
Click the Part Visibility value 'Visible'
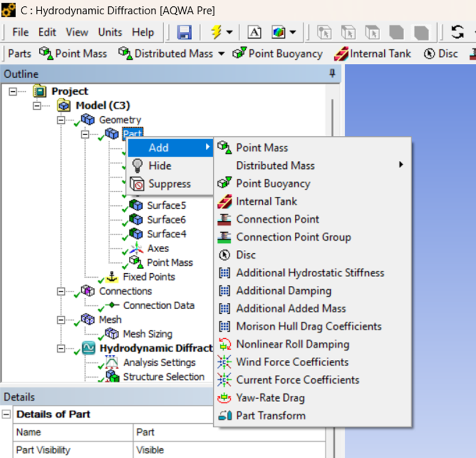(229, 450)
